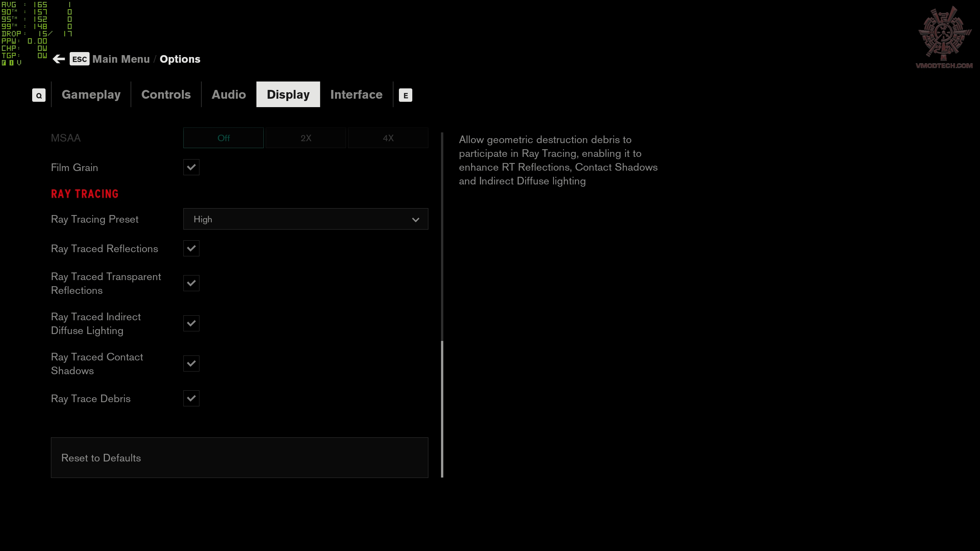Disable Ray Traced Indirect Diffuse Lighting
This screenshot has height=551, width=980.
pyautogui.click(x=191, y=323)
